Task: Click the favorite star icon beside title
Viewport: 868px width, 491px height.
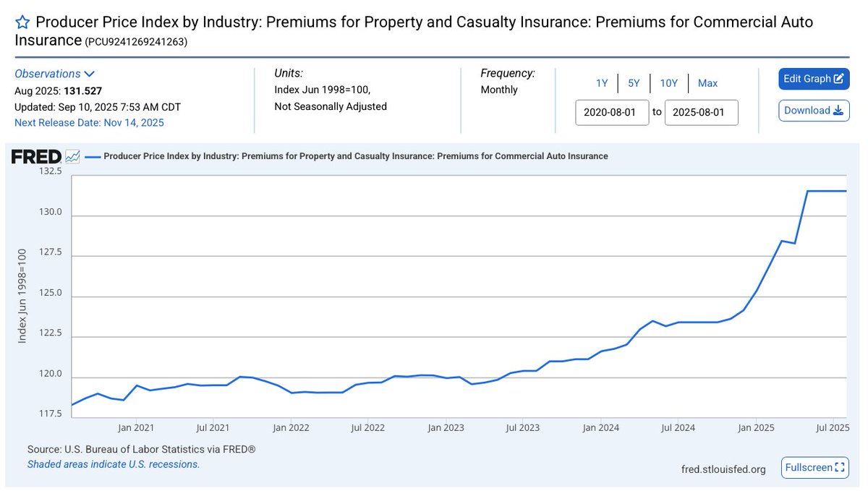Action: click(22, 22)
